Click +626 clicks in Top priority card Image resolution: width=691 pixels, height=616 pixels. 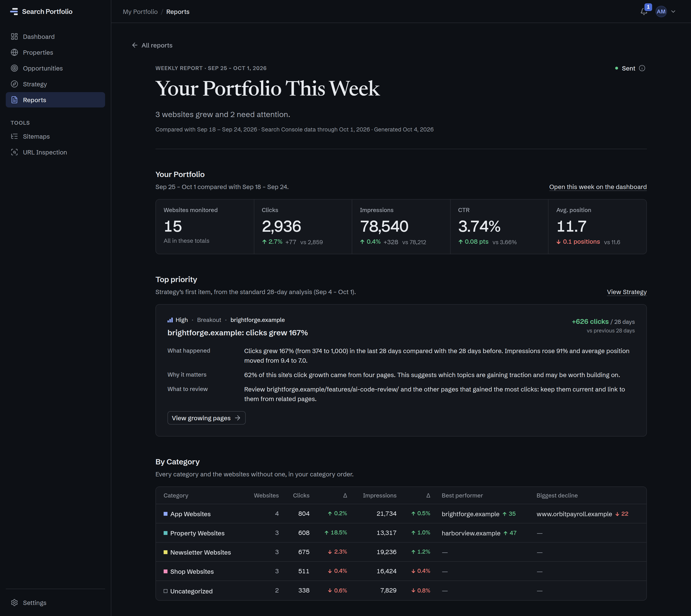[x=590, y=321]
